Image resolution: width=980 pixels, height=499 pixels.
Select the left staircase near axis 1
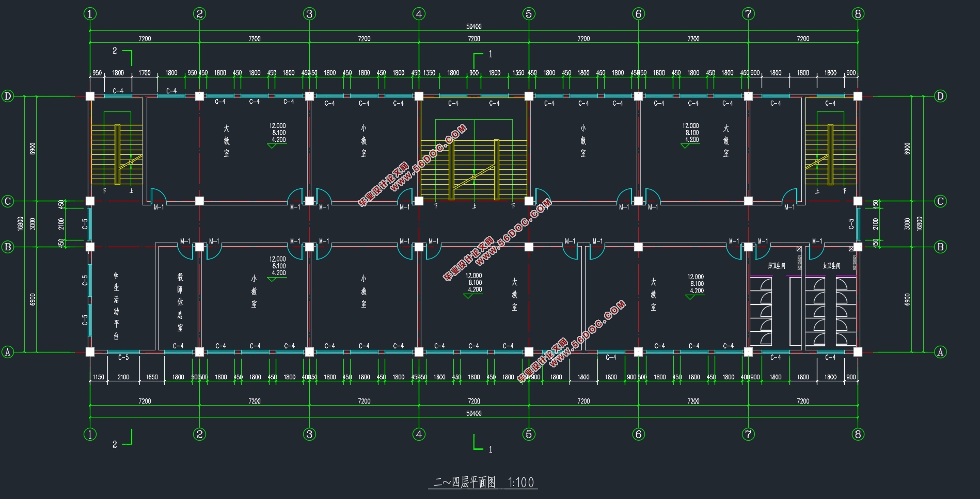pos(117,154)
